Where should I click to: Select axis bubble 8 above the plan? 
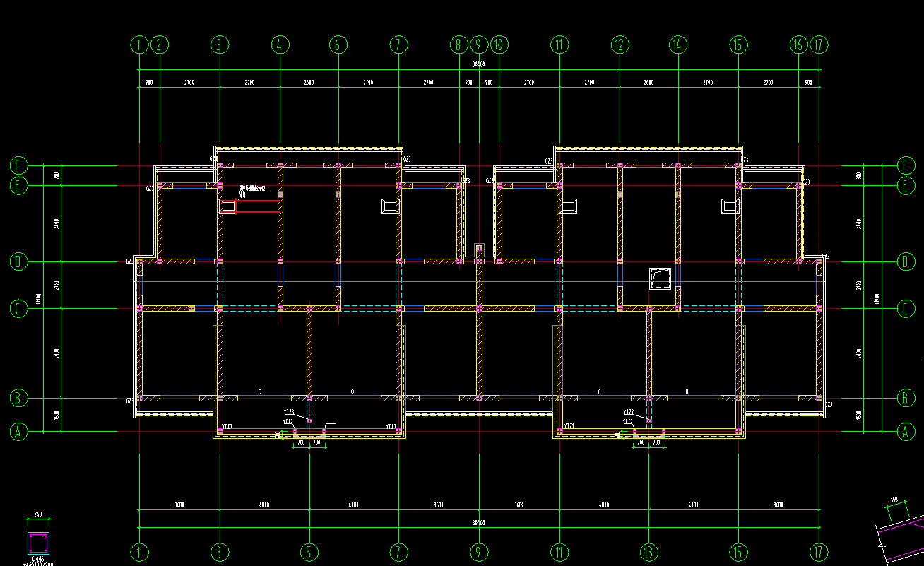click(x=458, y=45)
